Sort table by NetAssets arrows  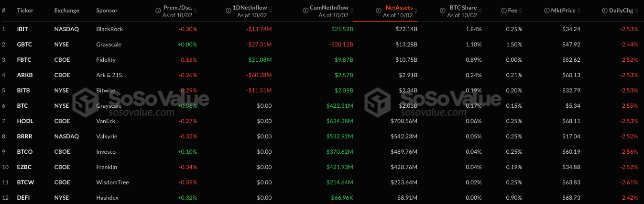(x=415, y=10)
